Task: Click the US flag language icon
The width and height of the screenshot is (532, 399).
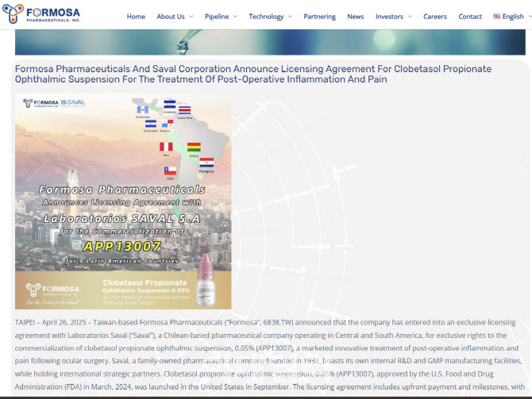Action: point(497,16)
